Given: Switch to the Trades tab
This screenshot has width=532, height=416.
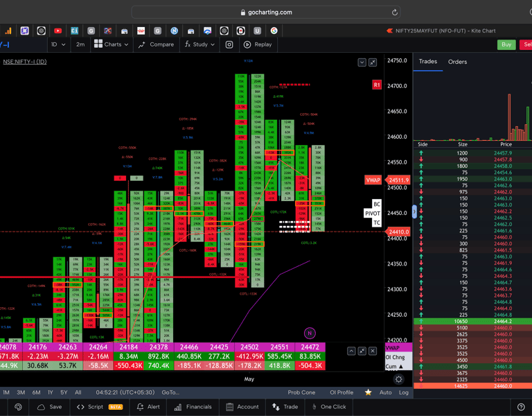Looking at the screenshot, I should point(428,62).
